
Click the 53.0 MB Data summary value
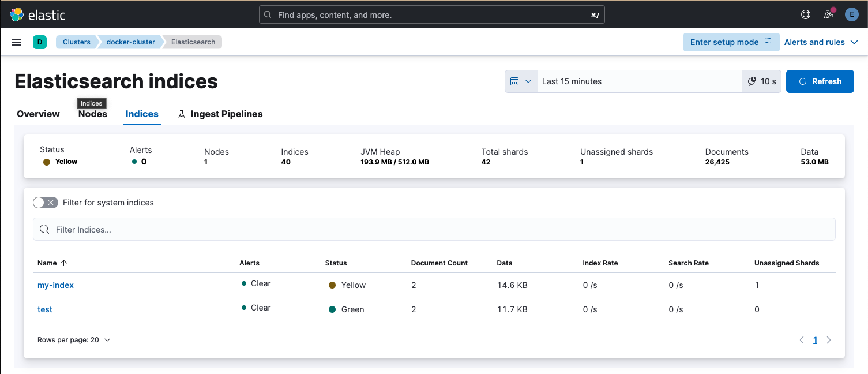(815, 162)
